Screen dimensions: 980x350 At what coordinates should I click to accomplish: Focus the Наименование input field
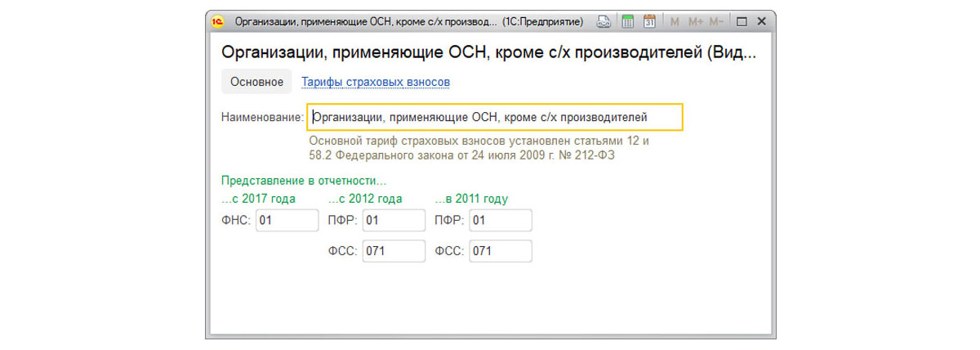tap(495, 117)
